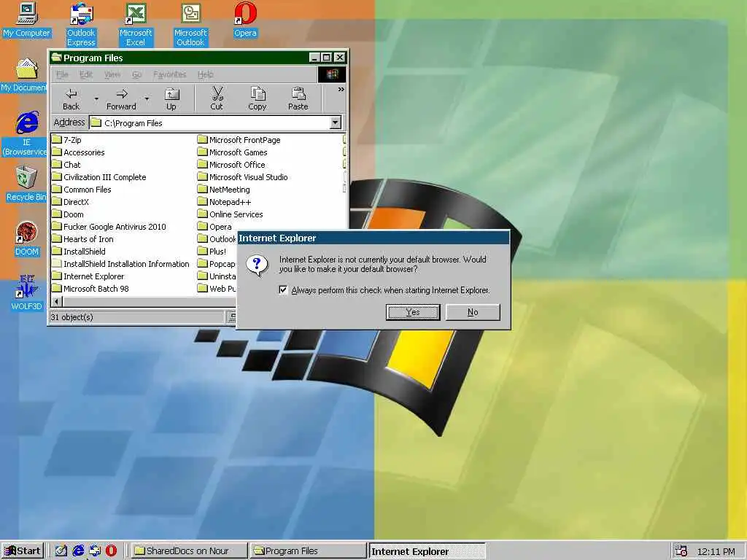Launch Opera from the quick launch bar

pyautogui.click(x=111, y=551)
